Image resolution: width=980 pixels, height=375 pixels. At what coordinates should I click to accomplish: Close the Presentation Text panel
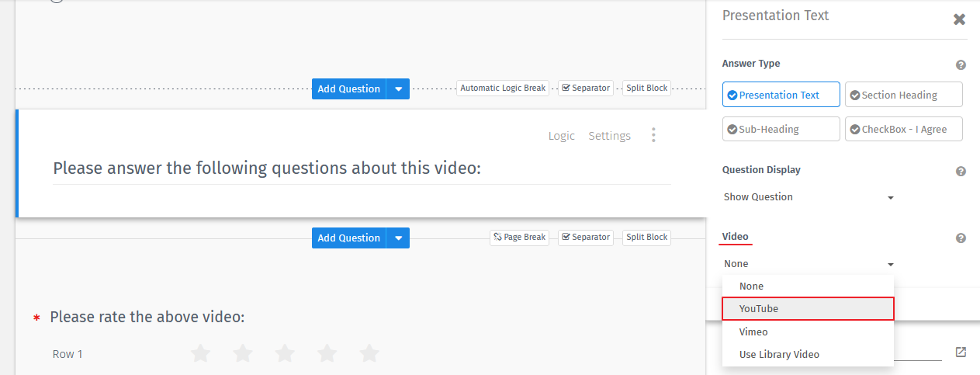coord(959,19)
